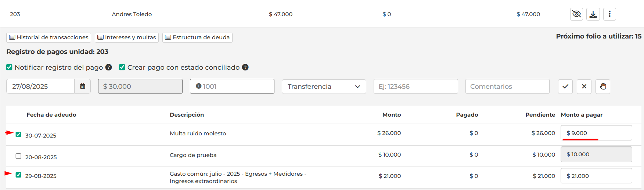Uncheck the Multa ruido molesto row
The width and height of the screenshot is (644, 190).
point(18,134)
